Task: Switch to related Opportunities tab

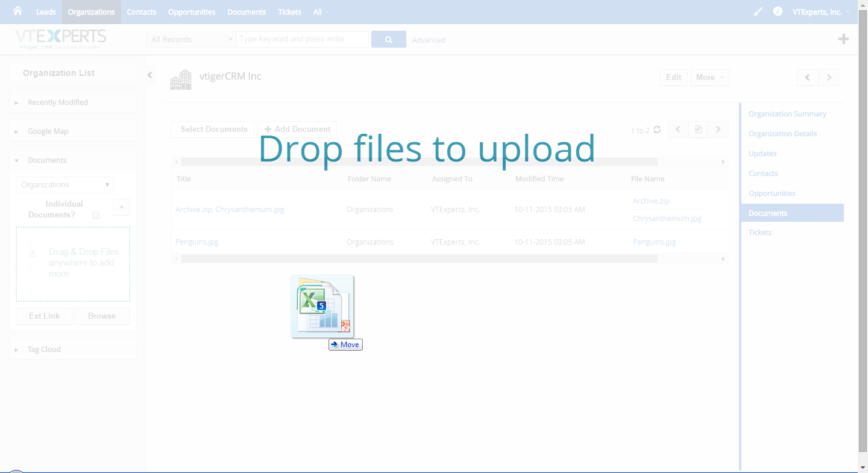Action: point(772,193)
